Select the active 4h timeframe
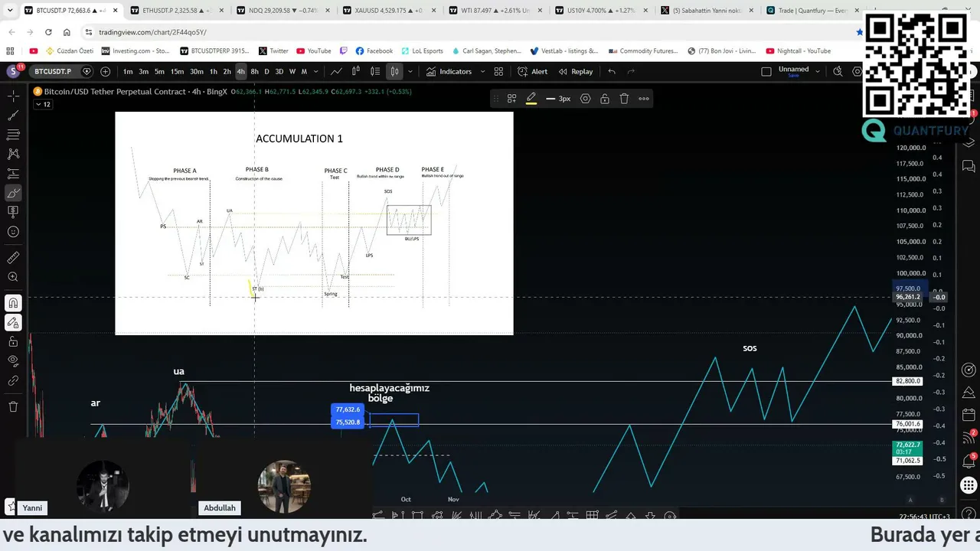This screenshot has height=551, width=980. click(x=240, y=71)
